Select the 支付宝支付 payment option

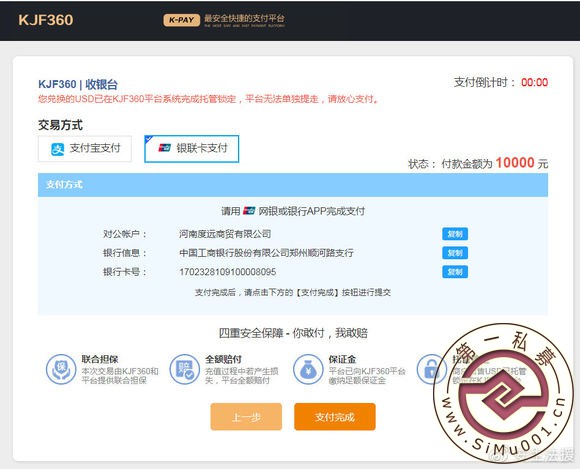pyautogui.click(x=85, y=149)
